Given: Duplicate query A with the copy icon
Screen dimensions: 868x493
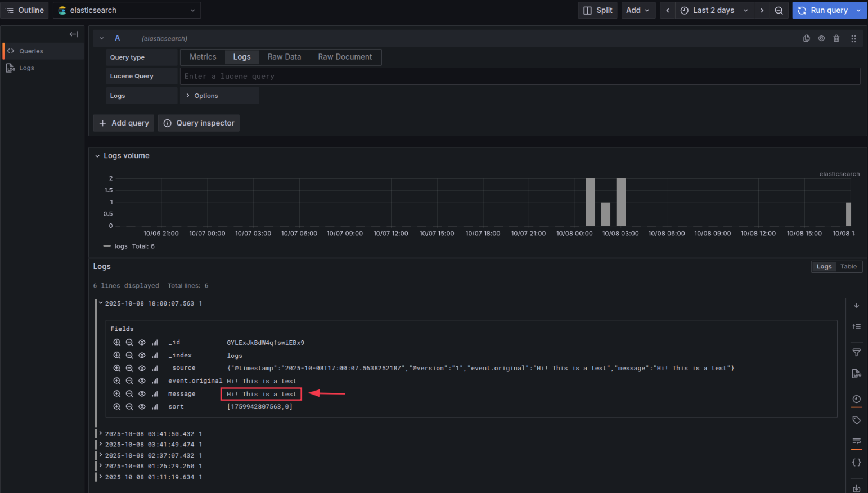Looking at the screenshot, I should click(807, 38).
